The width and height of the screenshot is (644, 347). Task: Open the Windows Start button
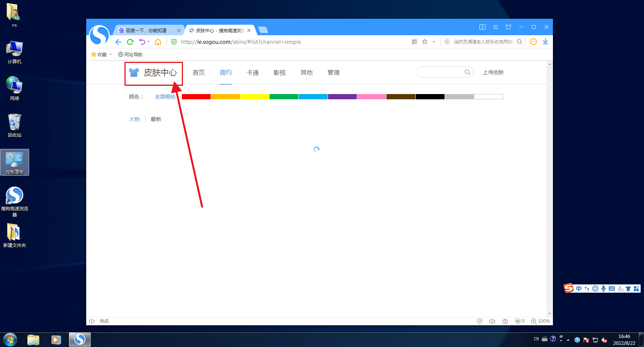point(10,340)
